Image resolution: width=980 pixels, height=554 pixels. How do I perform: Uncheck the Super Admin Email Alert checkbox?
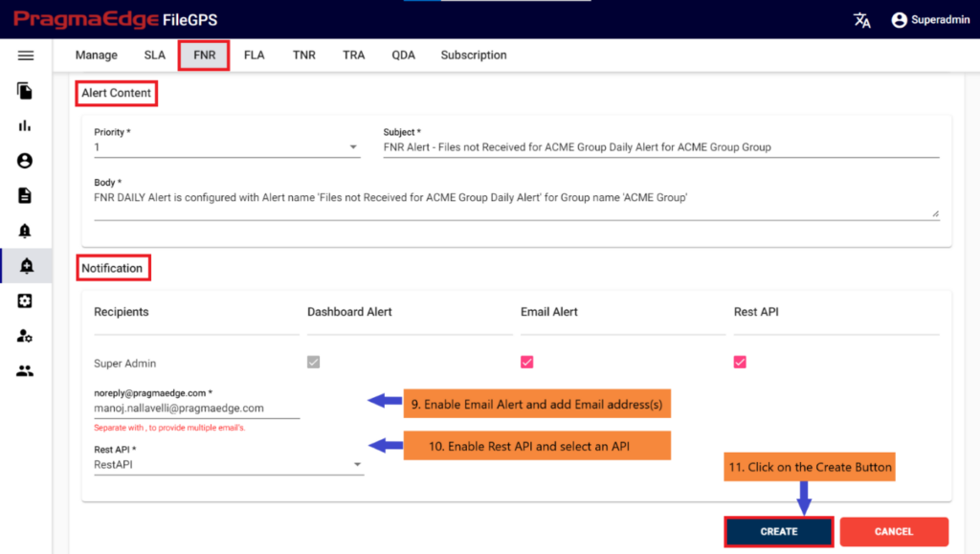click(x=527, y=363)
